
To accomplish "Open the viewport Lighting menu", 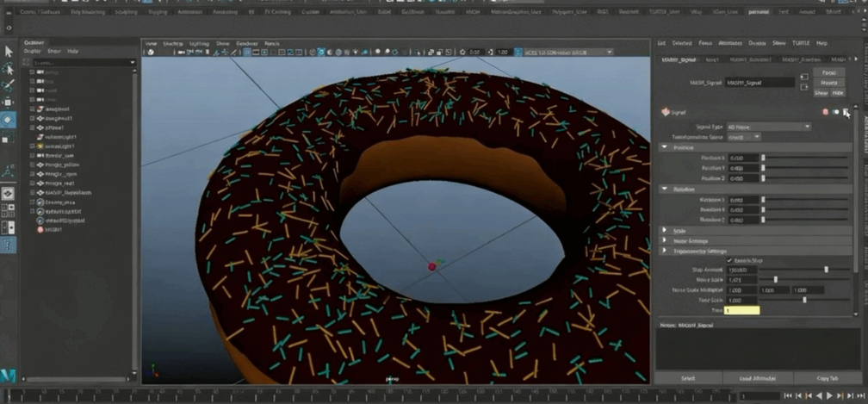I will [199, 43].
